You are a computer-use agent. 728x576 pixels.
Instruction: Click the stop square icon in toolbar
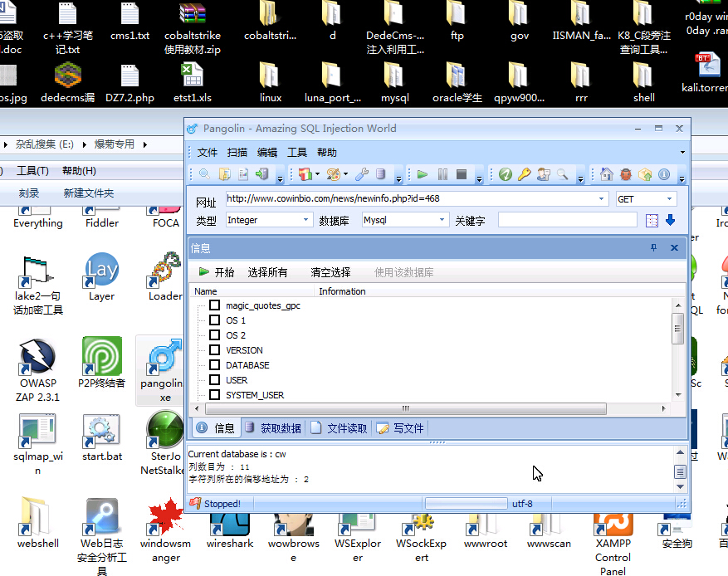tap(462, 174)
